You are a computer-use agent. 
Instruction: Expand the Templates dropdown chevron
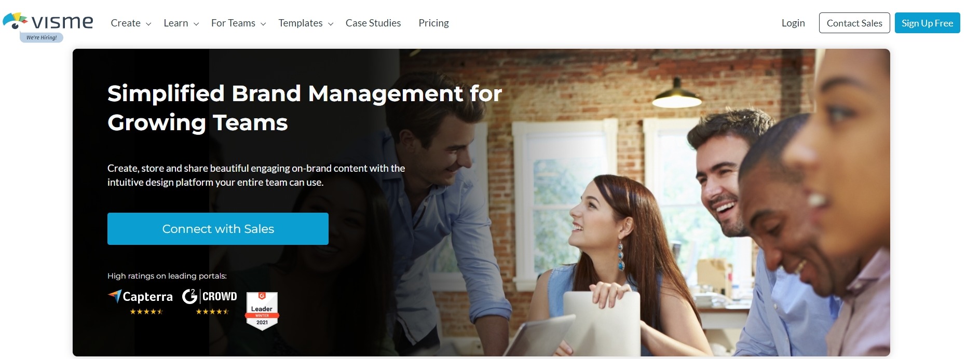pos(331,24)
